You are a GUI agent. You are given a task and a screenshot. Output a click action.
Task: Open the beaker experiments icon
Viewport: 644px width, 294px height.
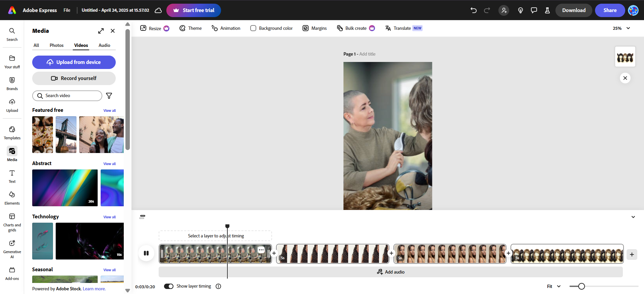(x=547, y=10)
